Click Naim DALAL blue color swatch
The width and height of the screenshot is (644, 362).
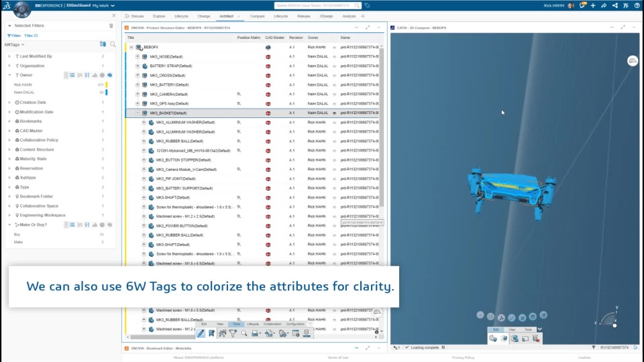click(x=107, y=93)
